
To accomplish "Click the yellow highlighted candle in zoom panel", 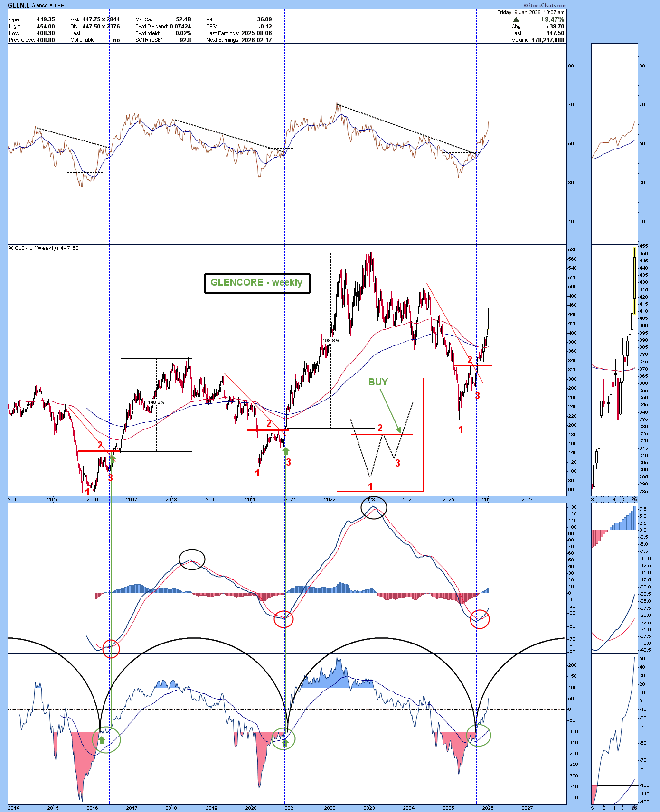I will 634,280.
